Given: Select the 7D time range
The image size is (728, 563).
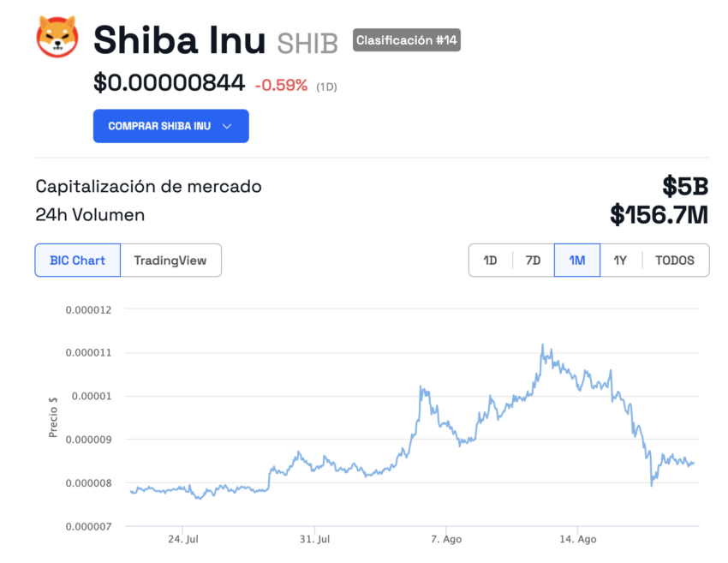Looking at the screenshot, I should point(533,261).
